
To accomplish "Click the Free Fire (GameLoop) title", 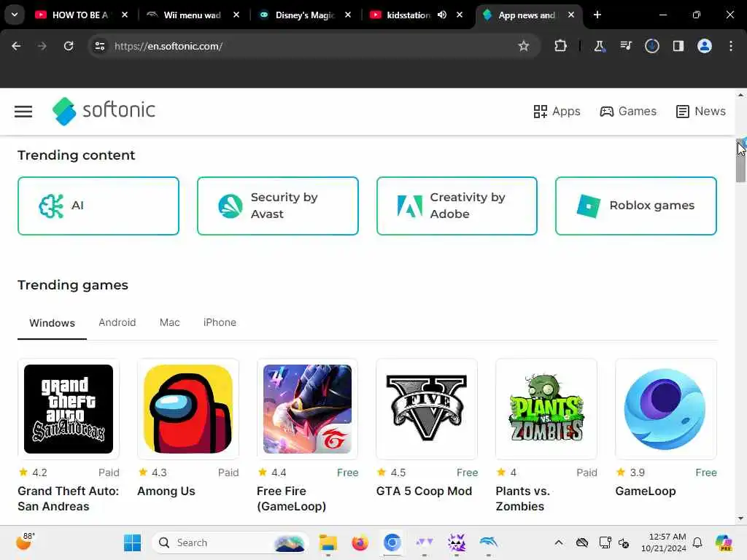I will pos(292,499).
